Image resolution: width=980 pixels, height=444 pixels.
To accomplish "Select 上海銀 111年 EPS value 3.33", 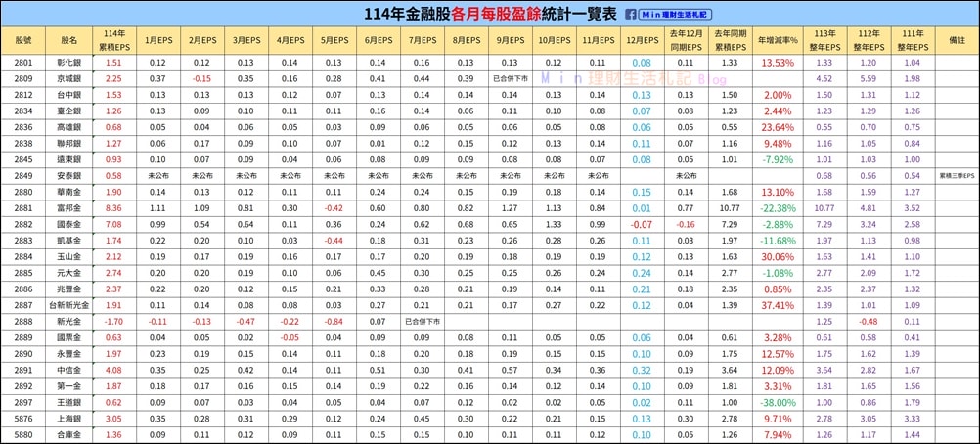I will tap(913, 419).
